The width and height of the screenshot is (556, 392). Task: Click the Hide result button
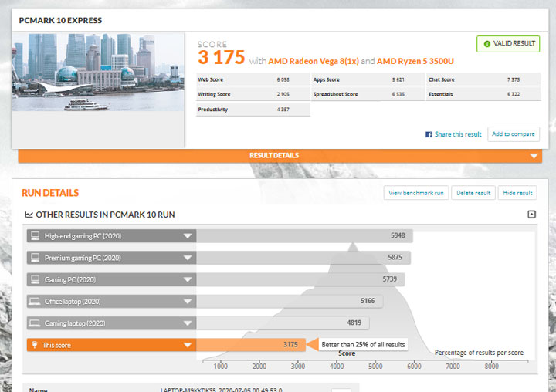point(517,193)
